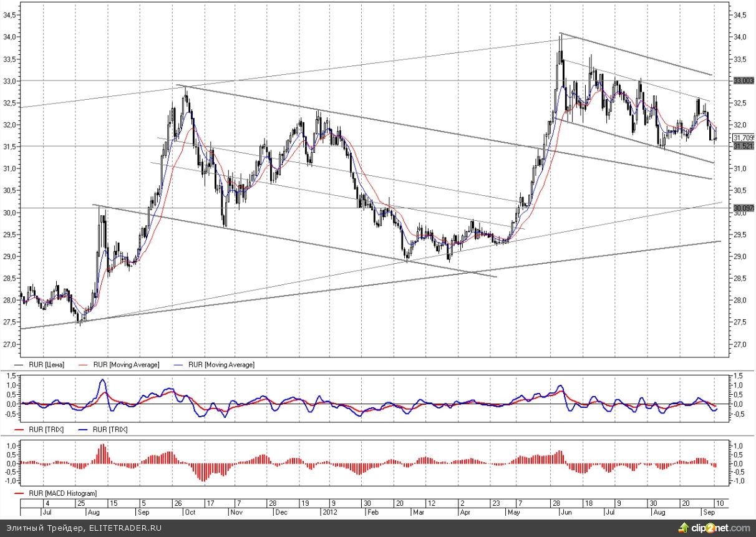Click the 2012 year marker on time axis
The height and width of the screenshot is (537, 756).
329,511
